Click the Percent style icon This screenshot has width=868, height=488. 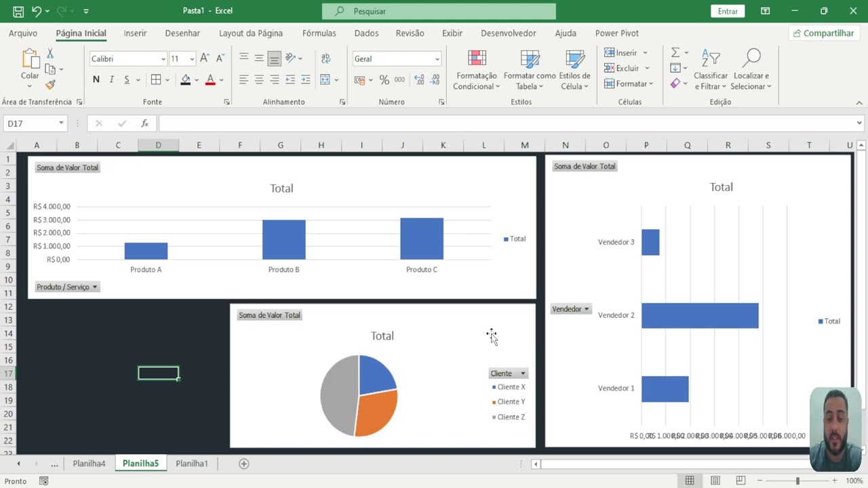(384, 80)
